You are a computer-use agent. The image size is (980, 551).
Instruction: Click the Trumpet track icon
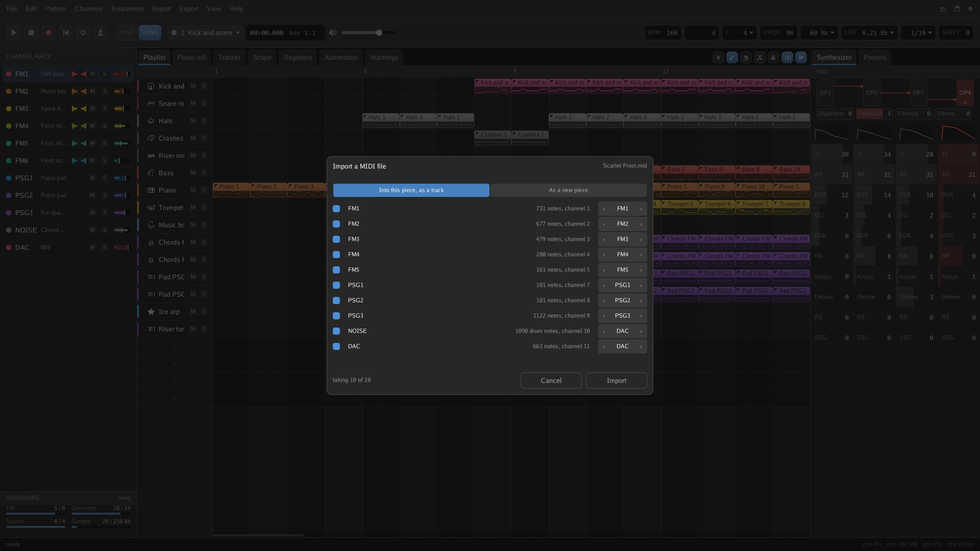tap(151, 208)
